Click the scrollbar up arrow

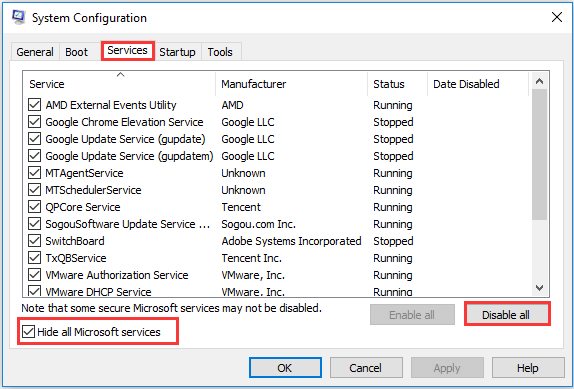point(539,81)
